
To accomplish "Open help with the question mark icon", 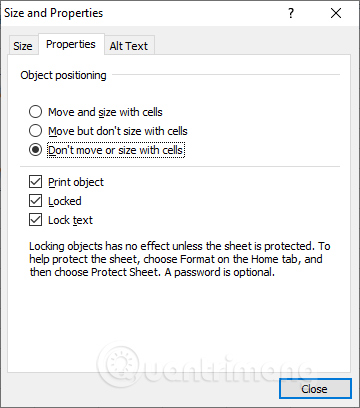I will [x=291, y=13].
